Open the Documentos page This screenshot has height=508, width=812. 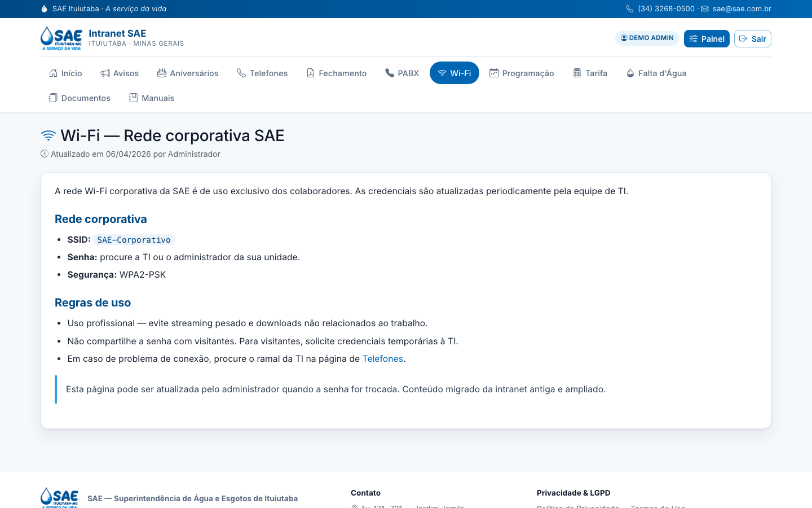80,98
